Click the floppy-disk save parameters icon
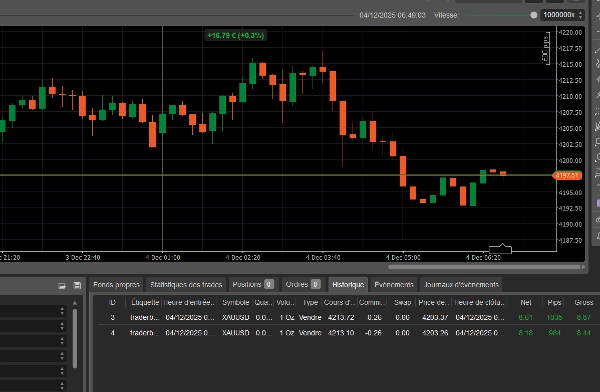This screenshot has height=392, width=600. (x=77, y=286)
